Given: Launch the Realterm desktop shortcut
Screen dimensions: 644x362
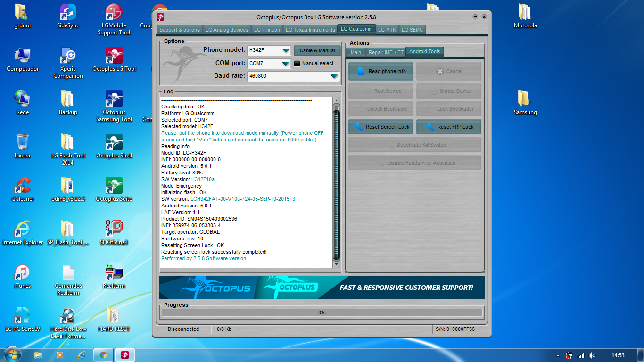Looking at the screenshot, I should coord(114,276).
